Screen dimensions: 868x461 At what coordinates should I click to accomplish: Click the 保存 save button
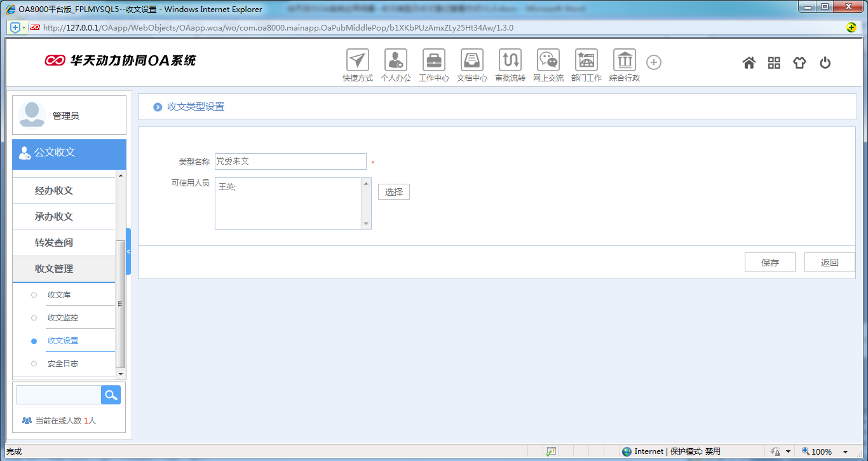coord(770,262)
